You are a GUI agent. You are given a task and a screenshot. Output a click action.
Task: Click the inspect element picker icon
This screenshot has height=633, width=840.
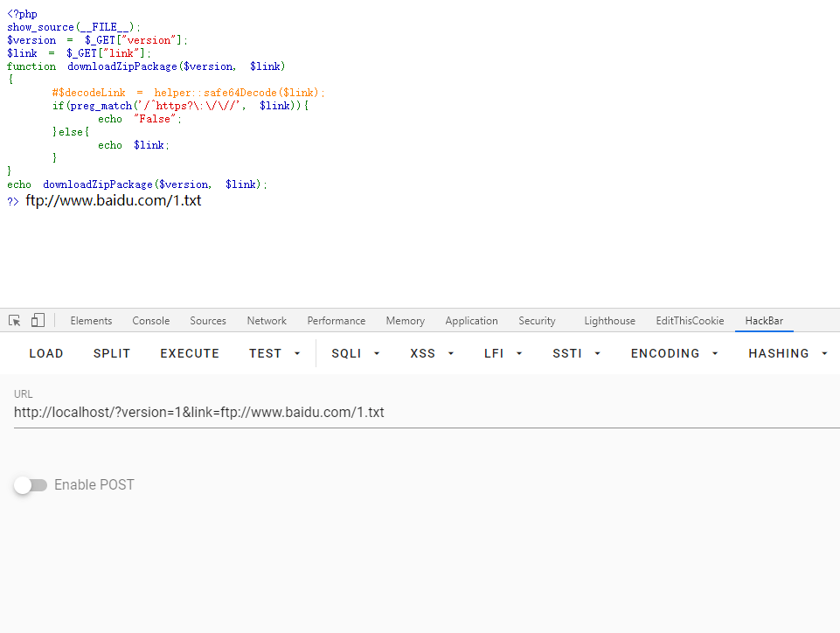15,321
